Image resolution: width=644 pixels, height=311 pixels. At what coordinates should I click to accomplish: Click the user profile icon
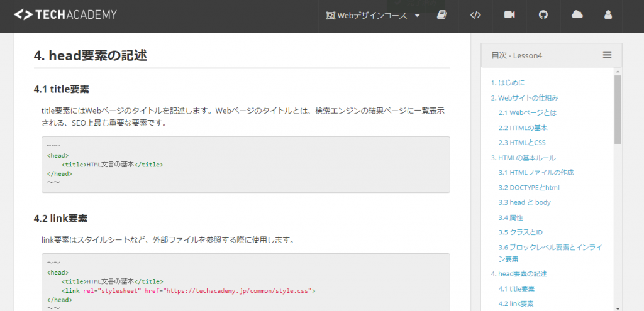coord(608,15)
